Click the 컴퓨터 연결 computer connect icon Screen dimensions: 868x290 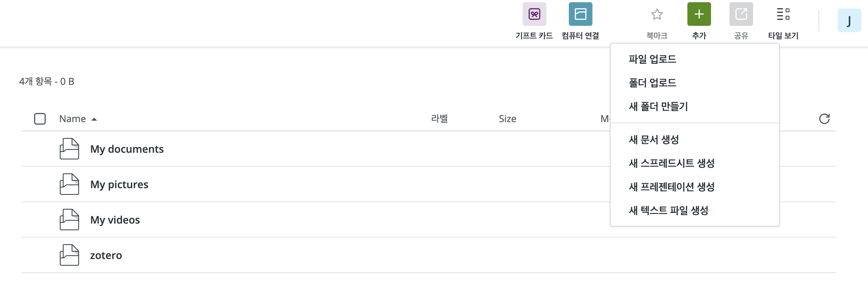click(580, 14)
